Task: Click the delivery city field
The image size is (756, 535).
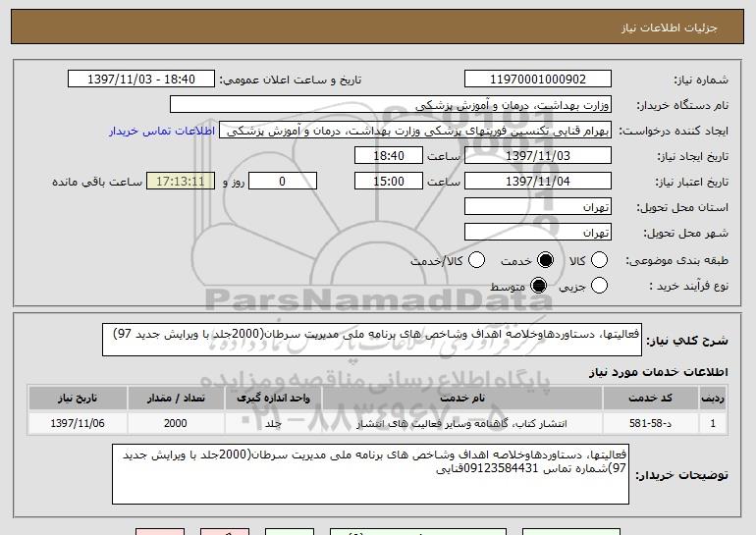Action: (538, 233)
